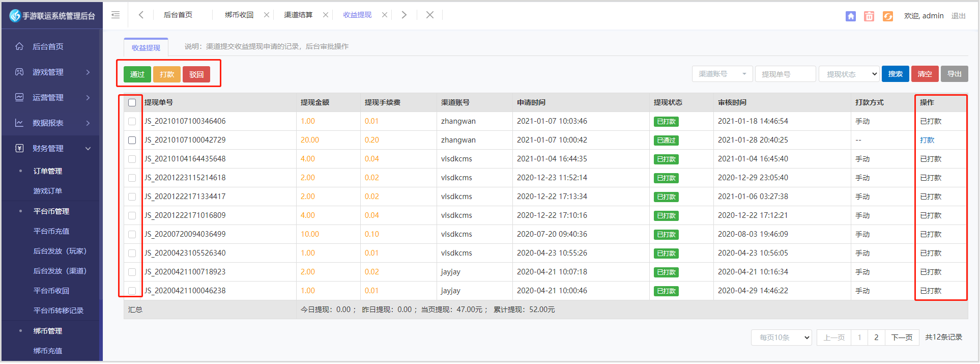The image size is (980, 364).
Task: Focus the 提现单号 search input
Action: [786, 74]
